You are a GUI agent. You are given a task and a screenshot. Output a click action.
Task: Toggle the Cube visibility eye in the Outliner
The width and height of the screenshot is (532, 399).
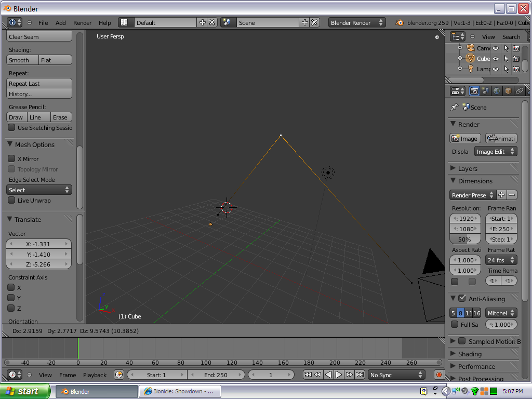coord(495,59)
